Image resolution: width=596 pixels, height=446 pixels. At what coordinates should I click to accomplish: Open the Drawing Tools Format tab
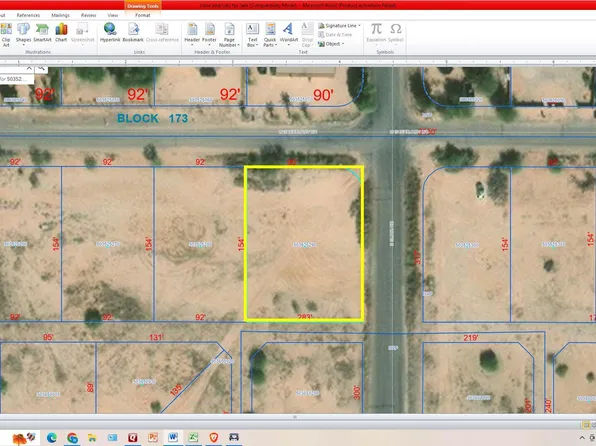(x=143, y=15)
